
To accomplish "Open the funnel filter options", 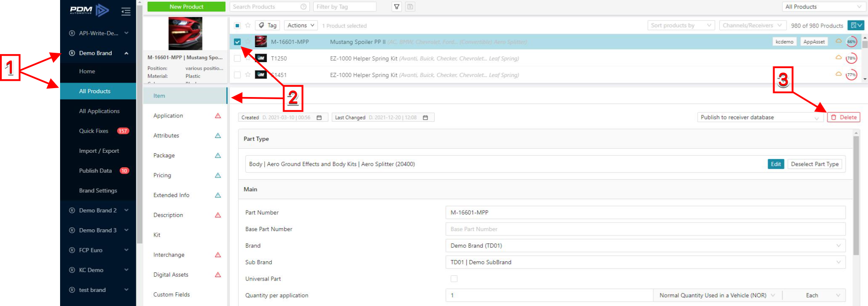I will (x=397, y=7).
